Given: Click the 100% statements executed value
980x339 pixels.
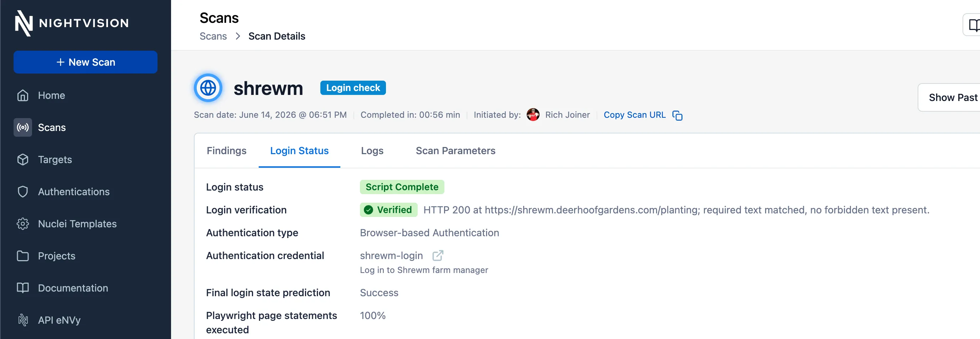Looking at the screenshot, I should click(x=372, y=315).
